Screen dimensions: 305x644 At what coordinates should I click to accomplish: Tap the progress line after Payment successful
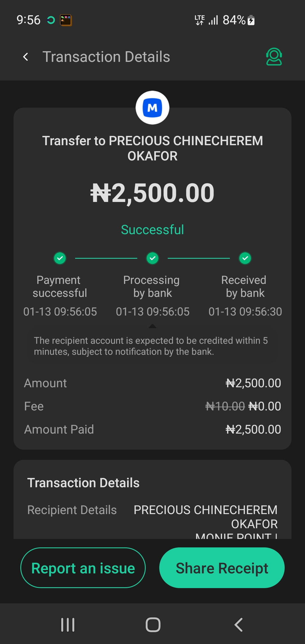[106, 258]
